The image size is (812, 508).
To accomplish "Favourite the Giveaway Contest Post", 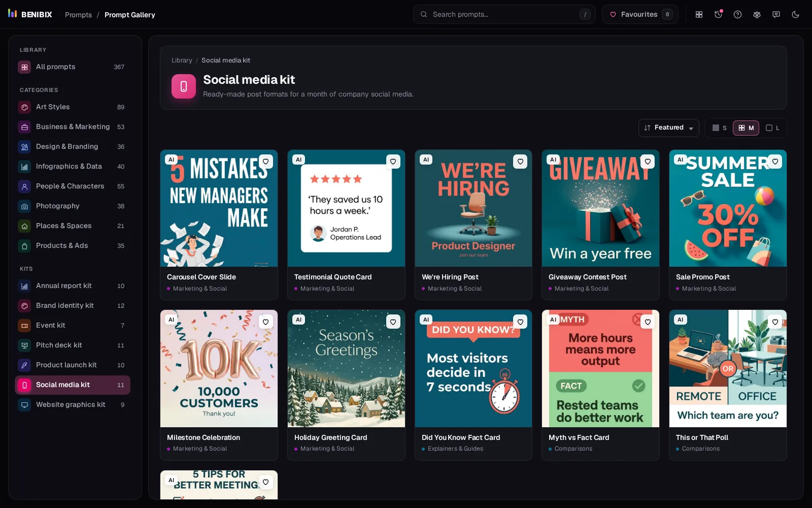I will coord(648,162).
